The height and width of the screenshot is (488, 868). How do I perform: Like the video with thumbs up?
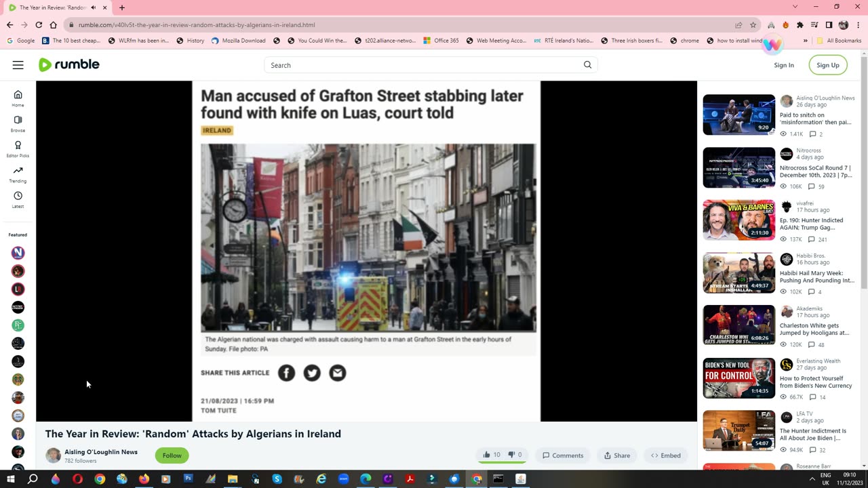[x=492, y=455]
